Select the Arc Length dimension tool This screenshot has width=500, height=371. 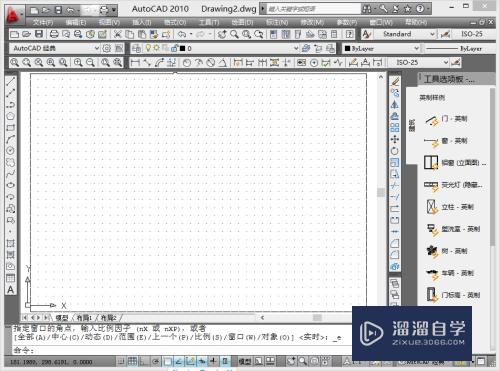tap(159, 62)
